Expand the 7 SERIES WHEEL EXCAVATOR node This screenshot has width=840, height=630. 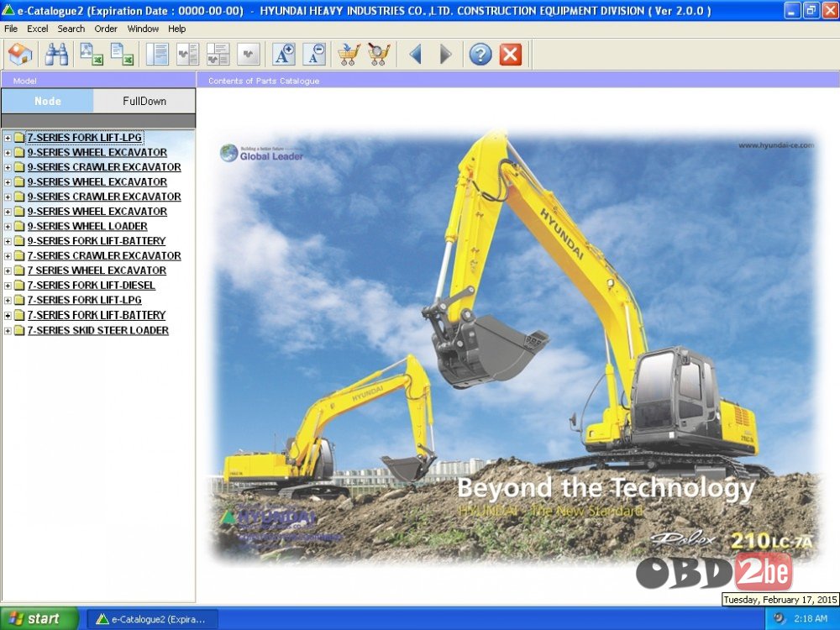point(8,271)
